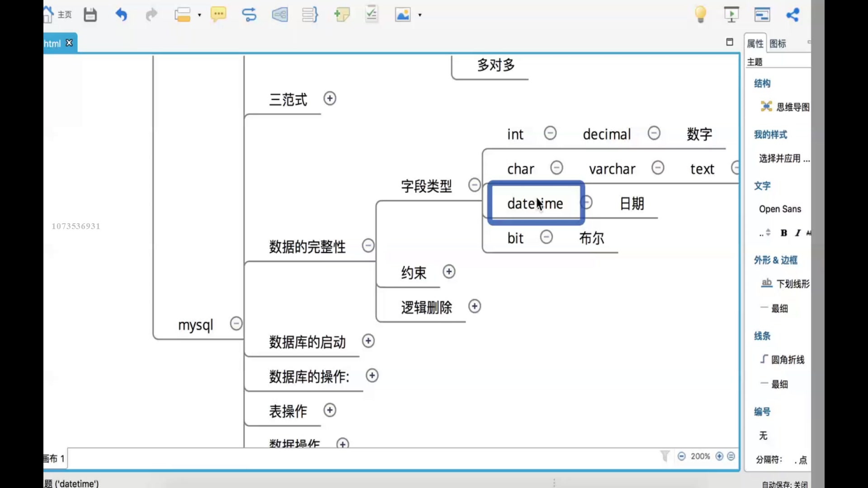868x488 pixels.
Task: Expand the 数据库的操作 topic
Action: pyautogui.click(x=372, y=375)
